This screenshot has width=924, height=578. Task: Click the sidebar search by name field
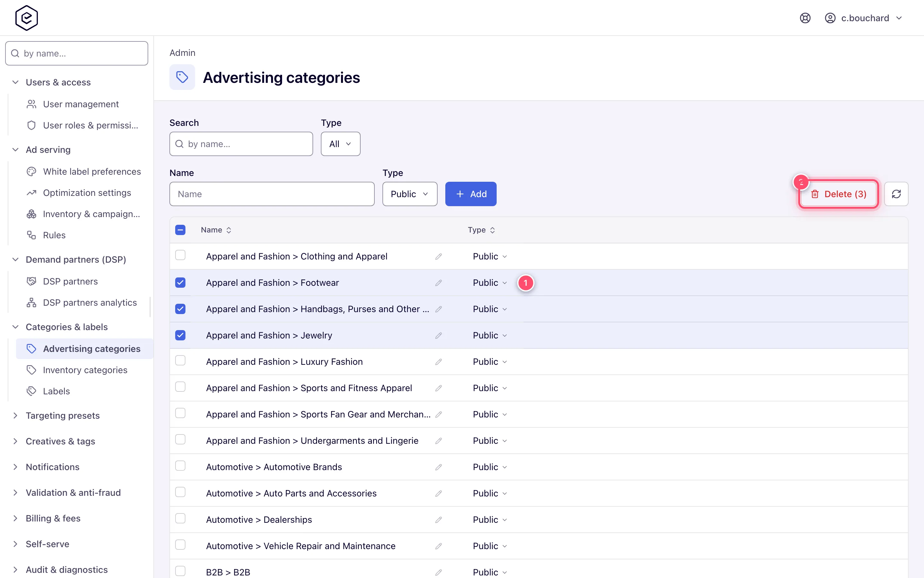tap(76, 53)
